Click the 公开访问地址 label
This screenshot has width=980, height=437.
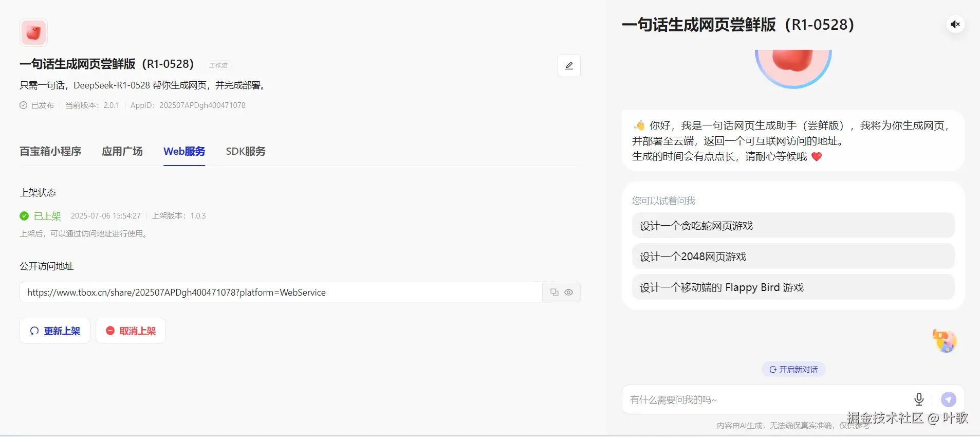tap(47, 266)
